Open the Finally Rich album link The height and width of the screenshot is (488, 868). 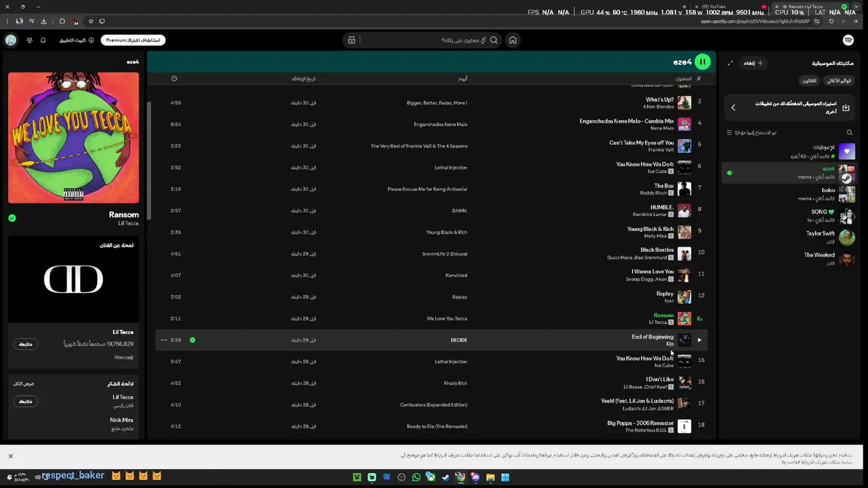(456, 384)
